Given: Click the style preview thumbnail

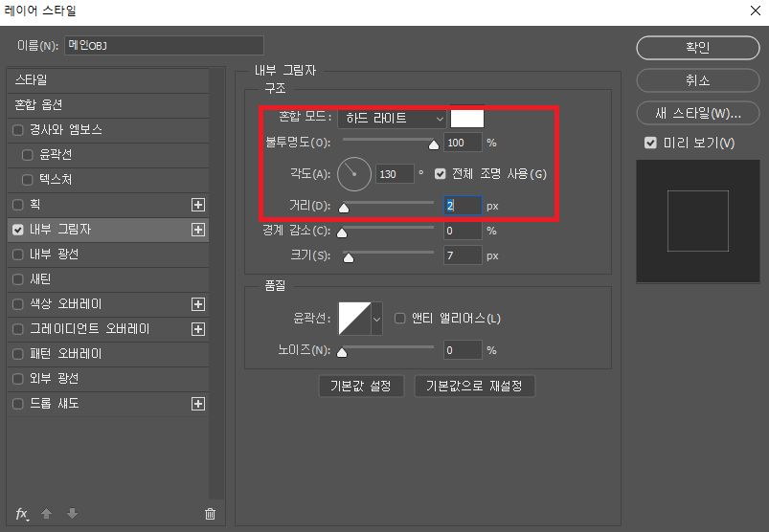Looking at the screenshot, I should tap(698, 221).
